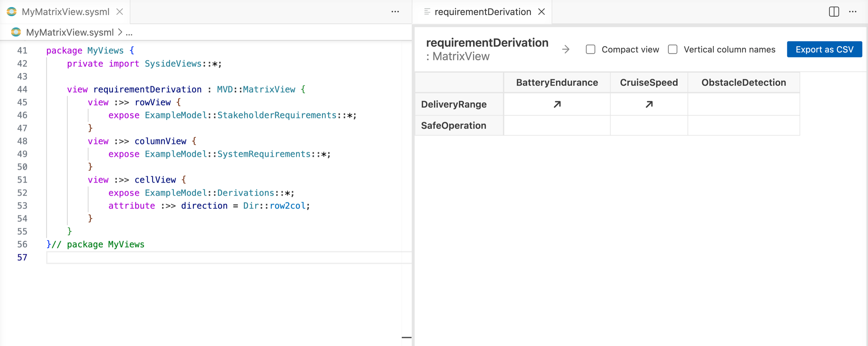The image size is (868, 346).
Task: Click 'row2col' in the code on line 53
Action: (288, 205)
